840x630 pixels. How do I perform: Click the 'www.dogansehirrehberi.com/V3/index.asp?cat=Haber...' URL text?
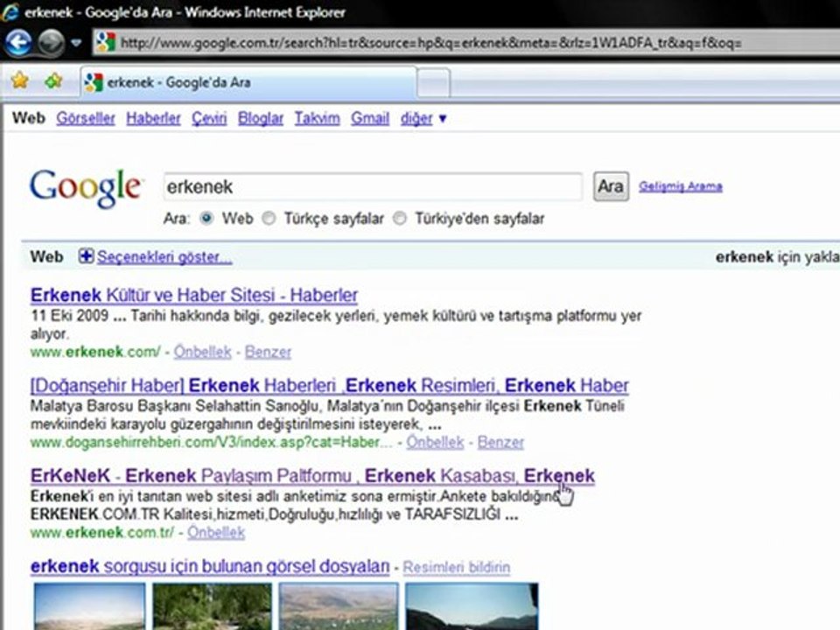(212, 443)
